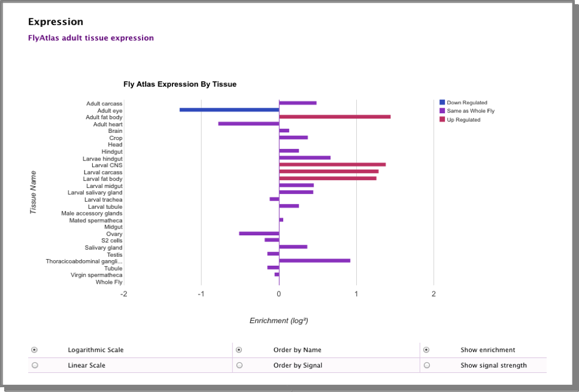Click the red Larval carcass bar

click(x=329, y=171)
